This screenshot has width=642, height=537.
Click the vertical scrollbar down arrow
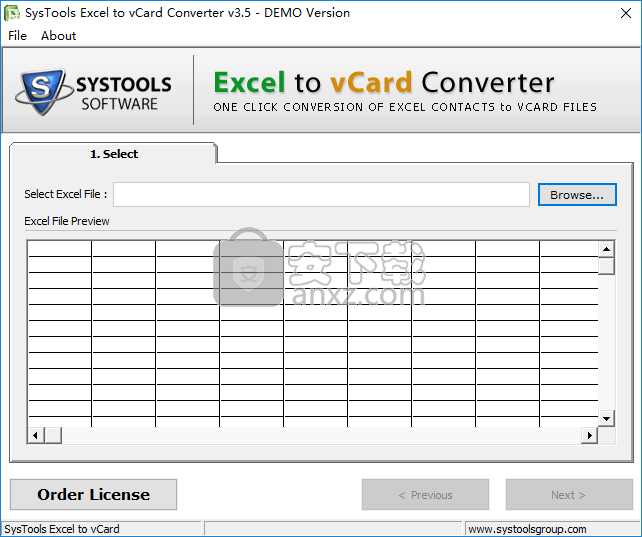point(606,418)
